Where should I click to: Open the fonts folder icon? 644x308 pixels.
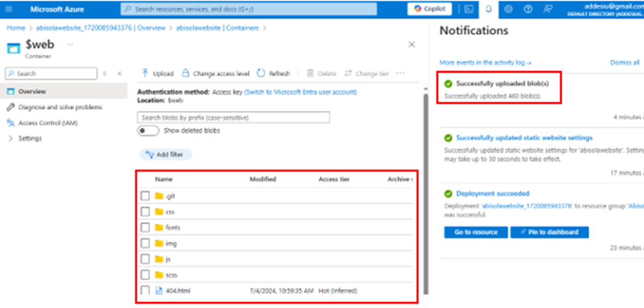pyautogui.click(x=159, y=228)
